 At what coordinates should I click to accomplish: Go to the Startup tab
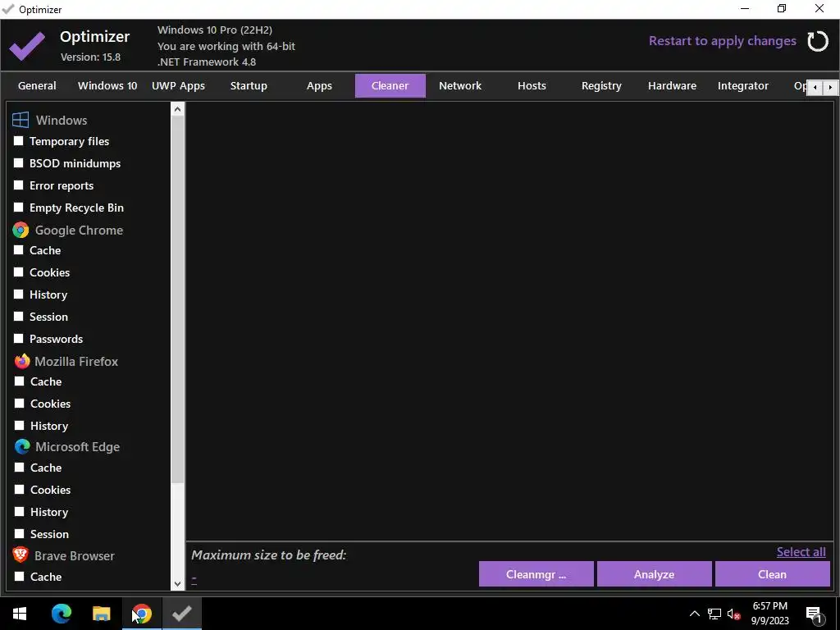click(x=249, y=85)
